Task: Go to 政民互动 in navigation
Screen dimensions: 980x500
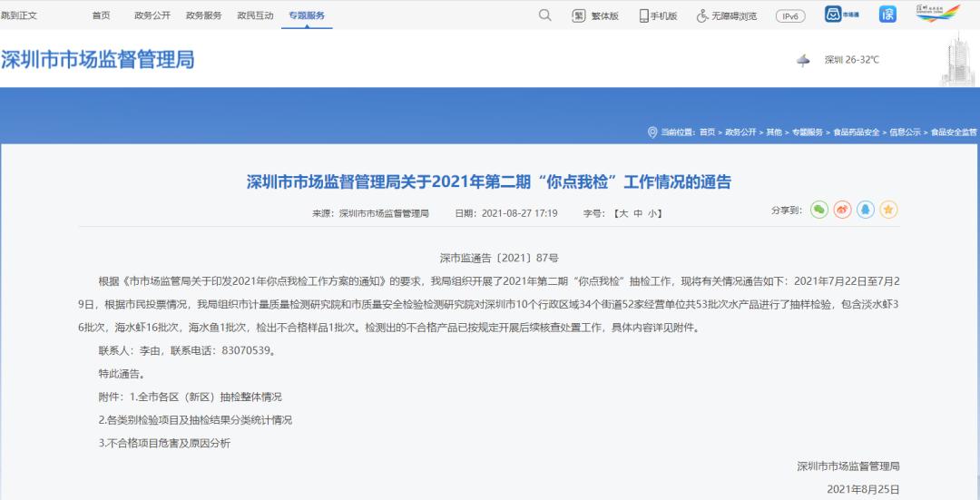Action: click(255, 15)
